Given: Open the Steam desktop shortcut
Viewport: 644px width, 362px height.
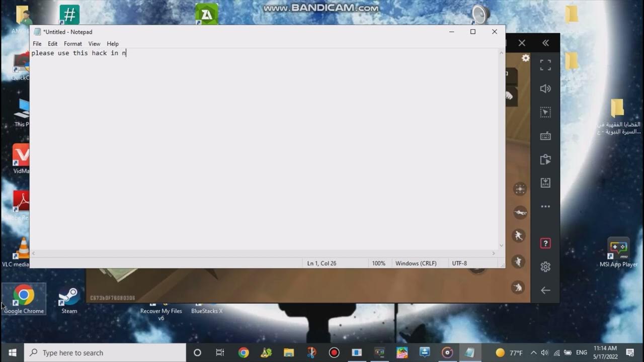Looking at the screenshot, I should tap(69, 300).
